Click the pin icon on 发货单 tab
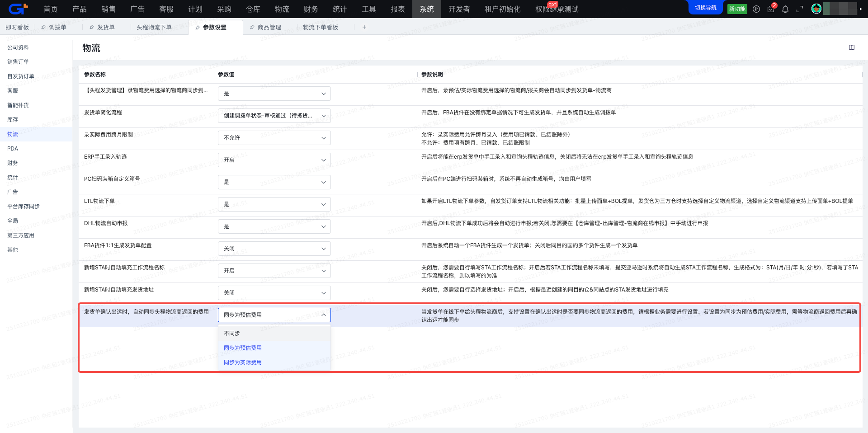868x433 pixels. click(92, 28)
